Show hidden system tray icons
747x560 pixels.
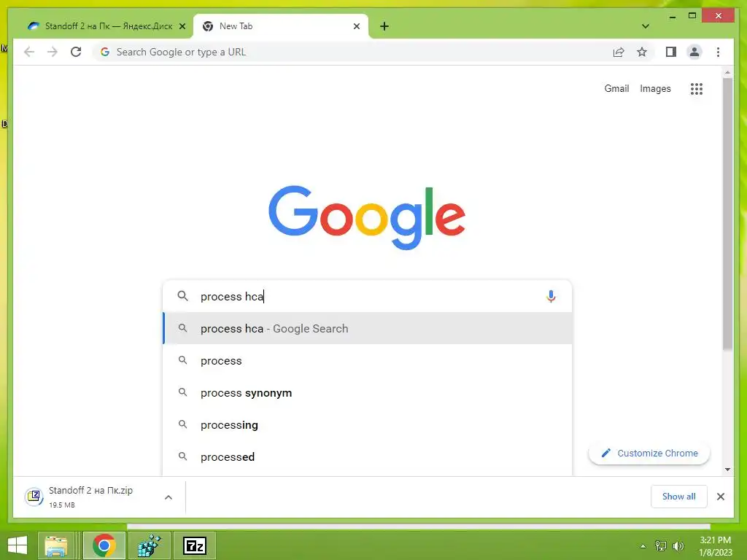[x=643, y=546]
